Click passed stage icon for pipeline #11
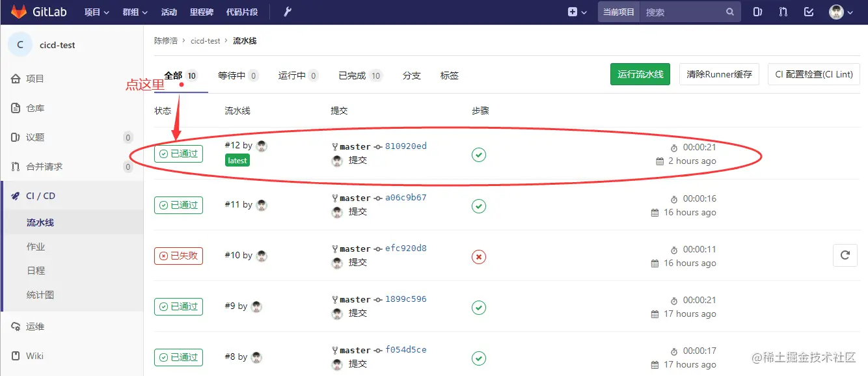Image resolution: width=868 pixels, height=376 pixels. point(479,206)
